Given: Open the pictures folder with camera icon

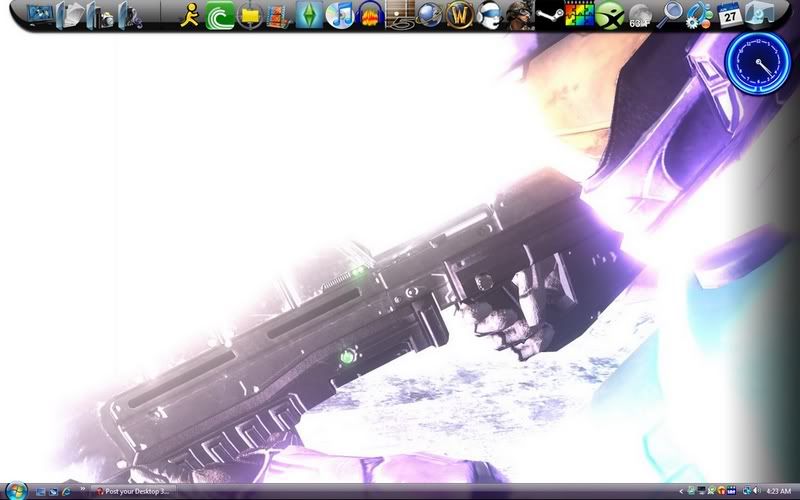Looking at the screenshot, I should (101, 16).
